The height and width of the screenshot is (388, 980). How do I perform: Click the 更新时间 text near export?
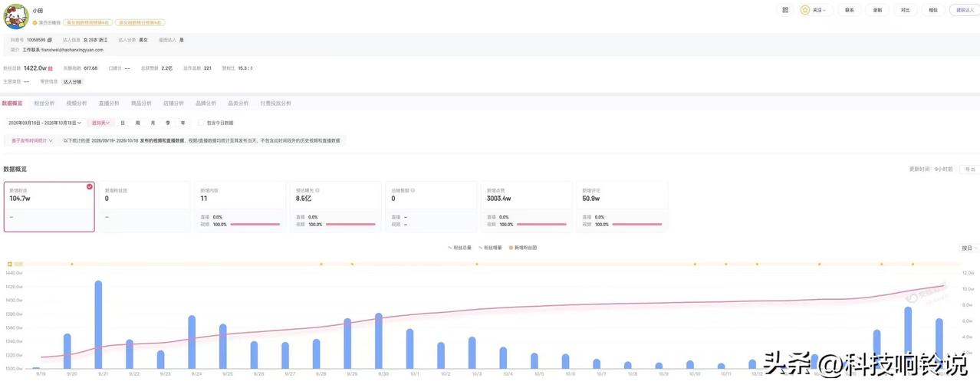tap(931, 169)
